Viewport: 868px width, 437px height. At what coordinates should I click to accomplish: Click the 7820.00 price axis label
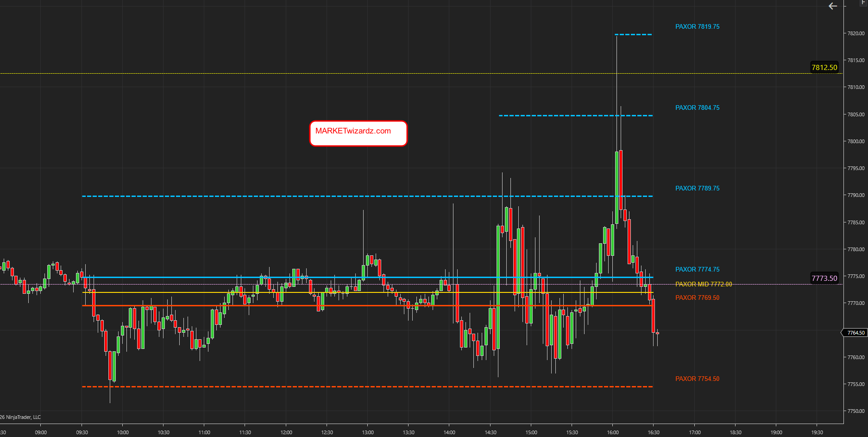(x=856, y=33)
